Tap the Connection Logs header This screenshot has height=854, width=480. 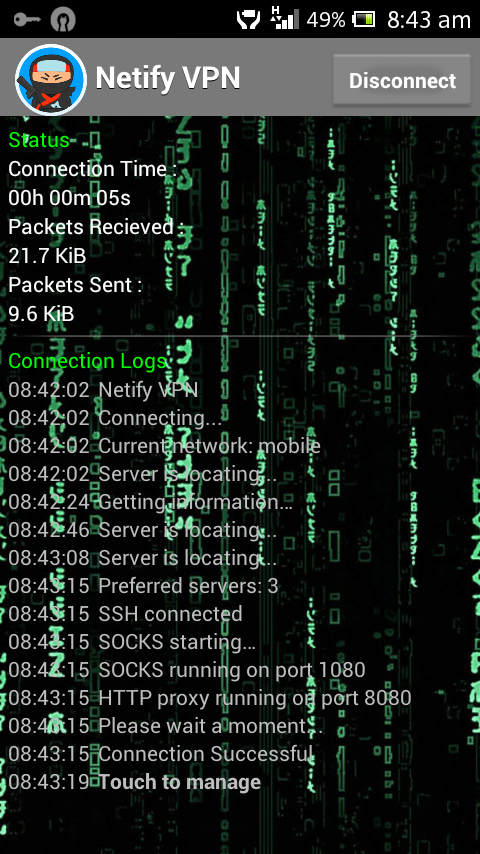[x=87, y=361]
